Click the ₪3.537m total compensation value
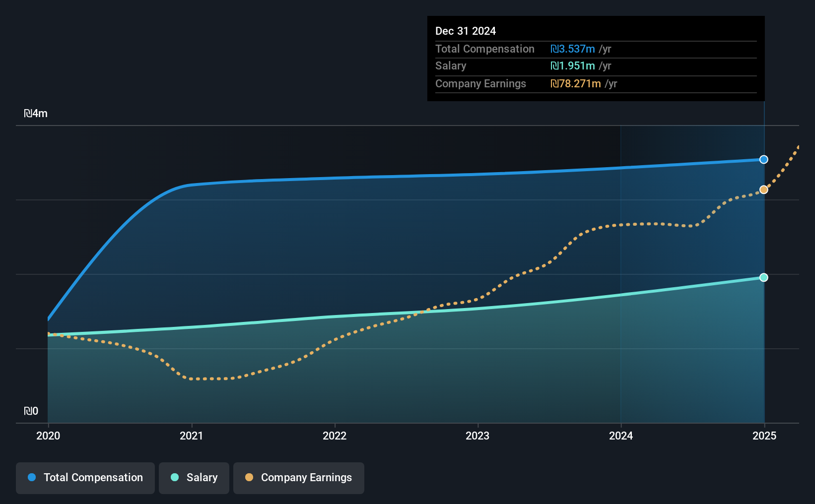The image size is (815, 504). 573,49
